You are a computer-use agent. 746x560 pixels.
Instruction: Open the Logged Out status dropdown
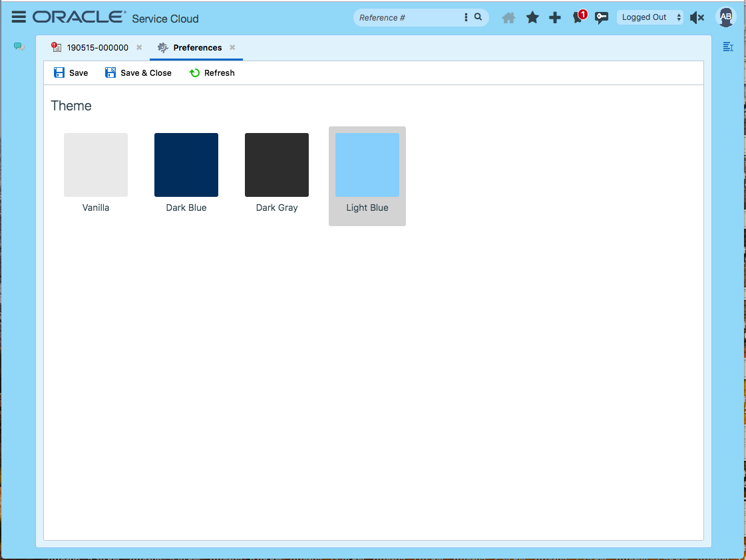[x=650, y=17]
